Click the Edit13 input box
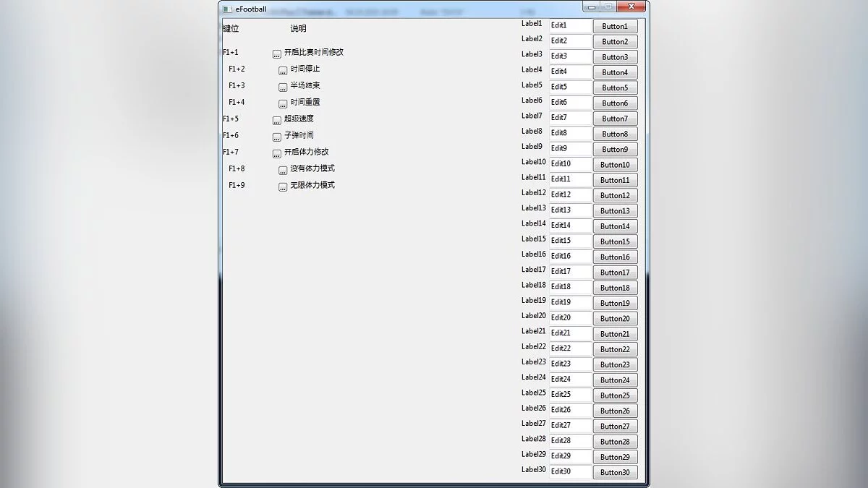Screen dimensions: 868x488 571,210
